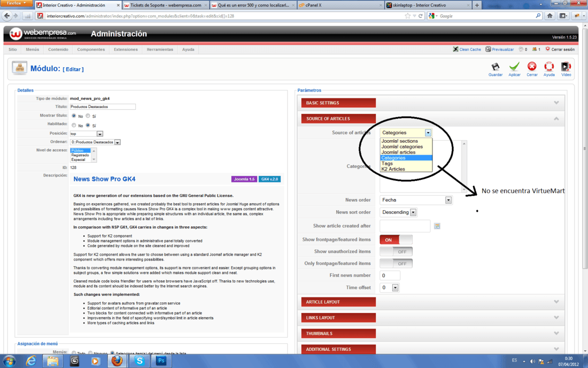
Task: Open new browser tab with plus
Action: tap(477, 5)
